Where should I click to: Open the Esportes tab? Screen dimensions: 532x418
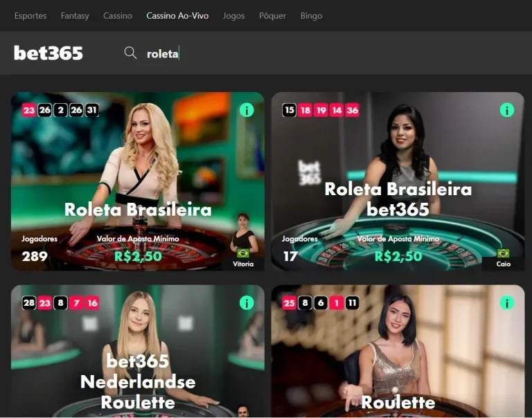30,16
